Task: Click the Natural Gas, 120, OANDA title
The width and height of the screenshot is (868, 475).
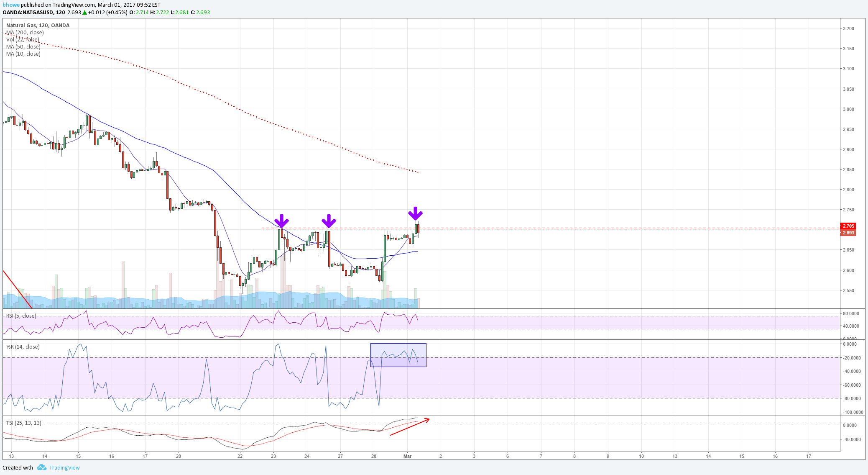Action: 38,25
